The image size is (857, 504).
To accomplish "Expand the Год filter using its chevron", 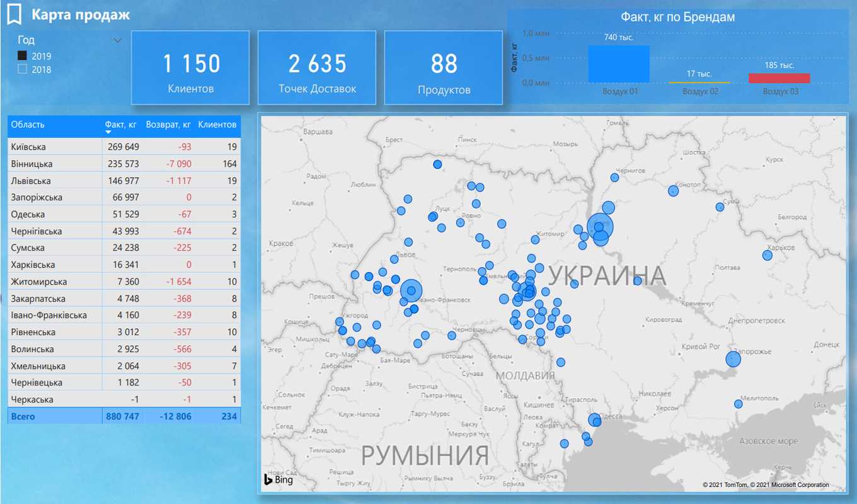I will tap(117, 40).
